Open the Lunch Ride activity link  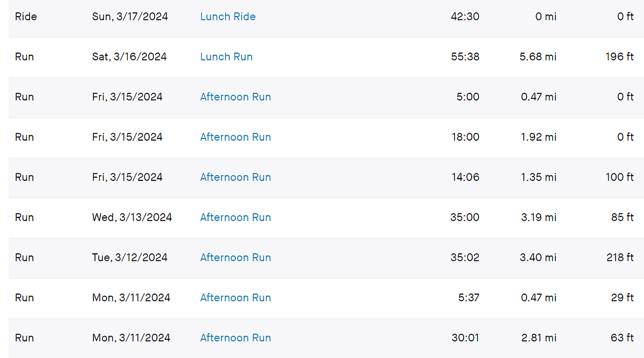(x=228, y=17)
